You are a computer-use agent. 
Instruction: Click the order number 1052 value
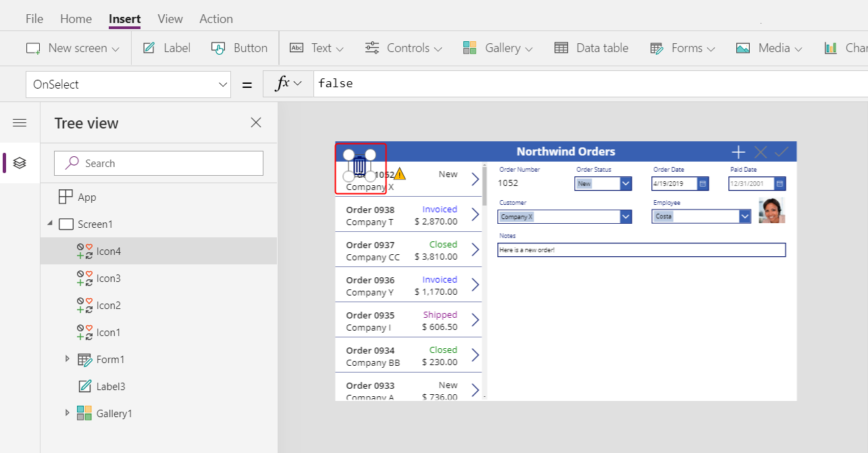[x=508, y=183]
